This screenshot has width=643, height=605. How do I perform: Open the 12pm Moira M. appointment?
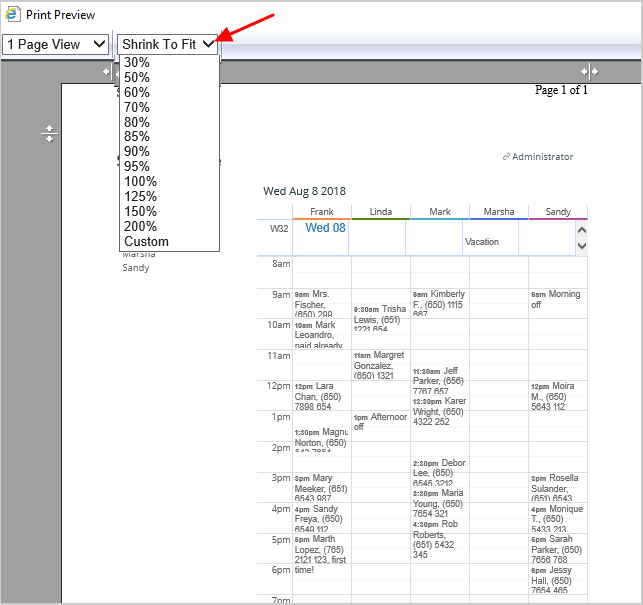[557, 396]
